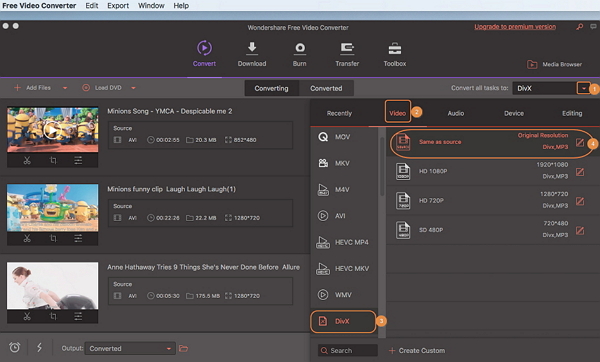Click Load DVD button
The image size is (600, 362).
pyautogui.click(x=102, y=88)
